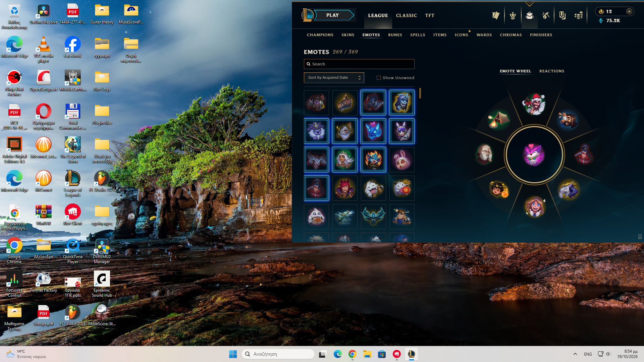
Task: Click the plus button to buy RP
Action: tap(629, 11)
